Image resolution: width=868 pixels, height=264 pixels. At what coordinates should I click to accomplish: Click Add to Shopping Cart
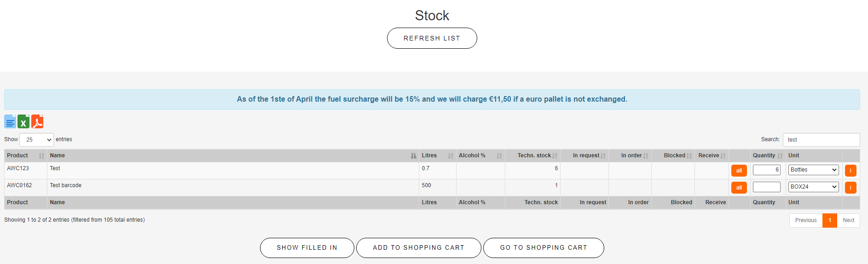[418, 248]
